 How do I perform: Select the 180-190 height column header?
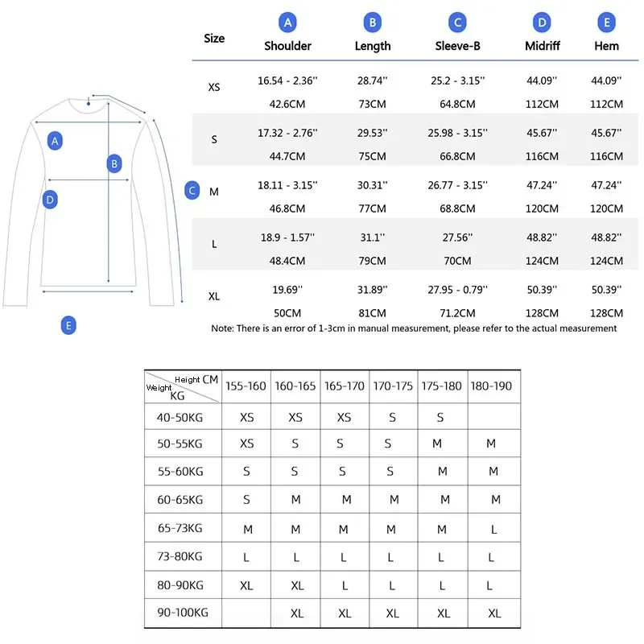[493, 386]
